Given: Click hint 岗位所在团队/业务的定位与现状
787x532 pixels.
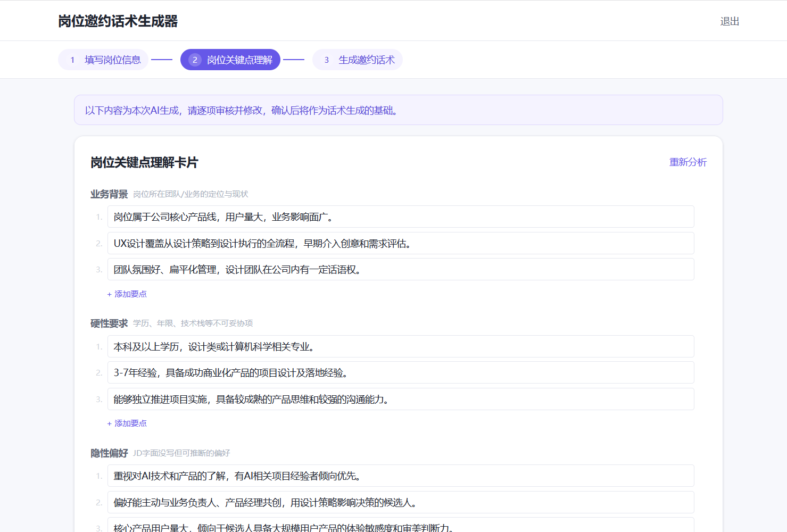Looking at the screenshot, I should pyautogui.click(x=190, y=194).
